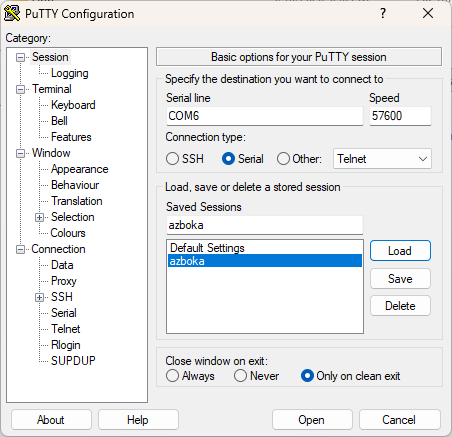Expand the SSH tree node in Category

click(39, 297)
